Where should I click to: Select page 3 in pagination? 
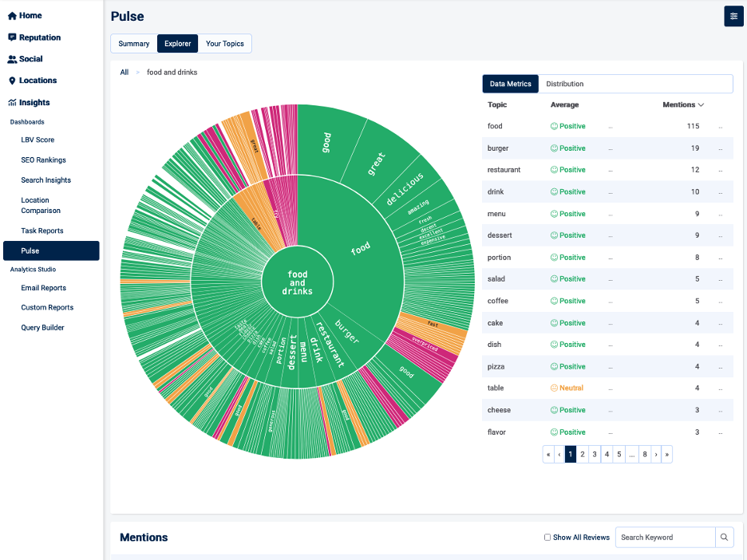(595, 455)
